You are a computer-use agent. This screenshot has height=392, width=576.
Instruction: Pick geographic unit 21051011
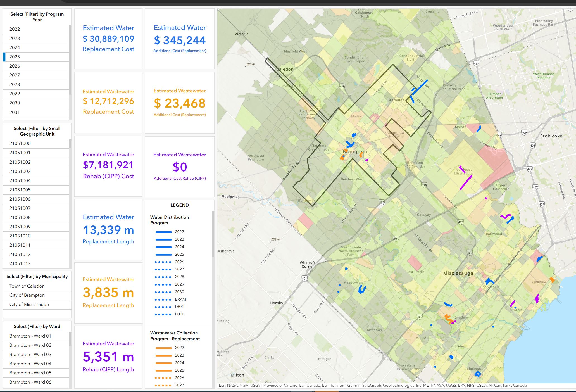36,245
